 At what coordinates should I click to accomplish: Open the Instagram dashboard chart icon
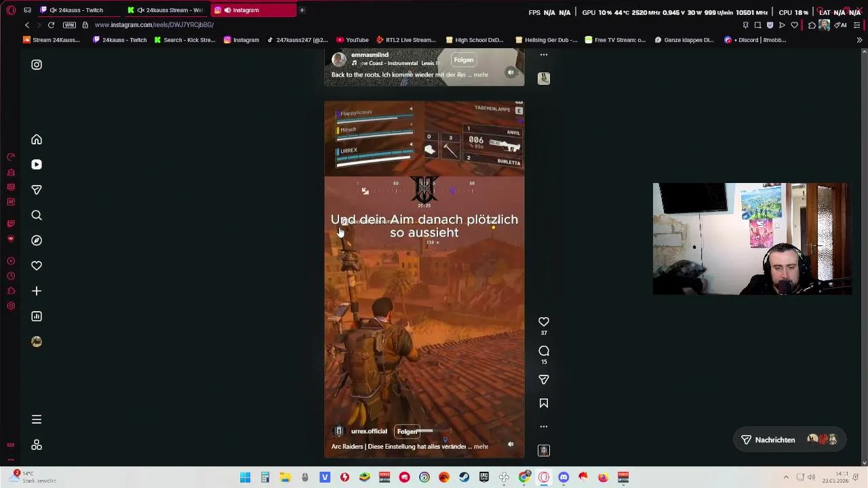point(37,317)
